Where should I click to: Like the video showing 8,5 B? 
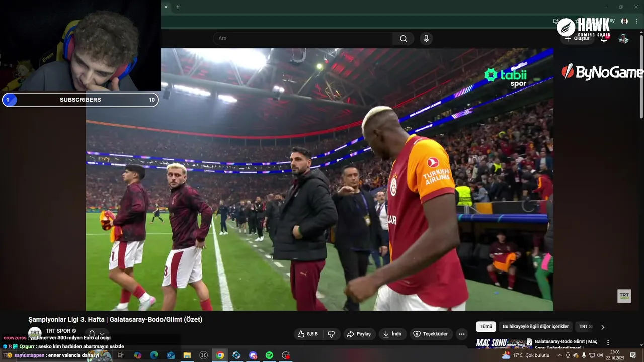(x=307, y=334)
